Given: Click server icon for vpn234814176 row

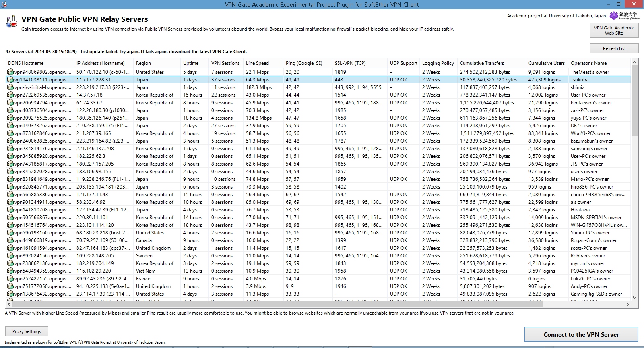Looking at the screenshot, I should click(x=10, y=149).
